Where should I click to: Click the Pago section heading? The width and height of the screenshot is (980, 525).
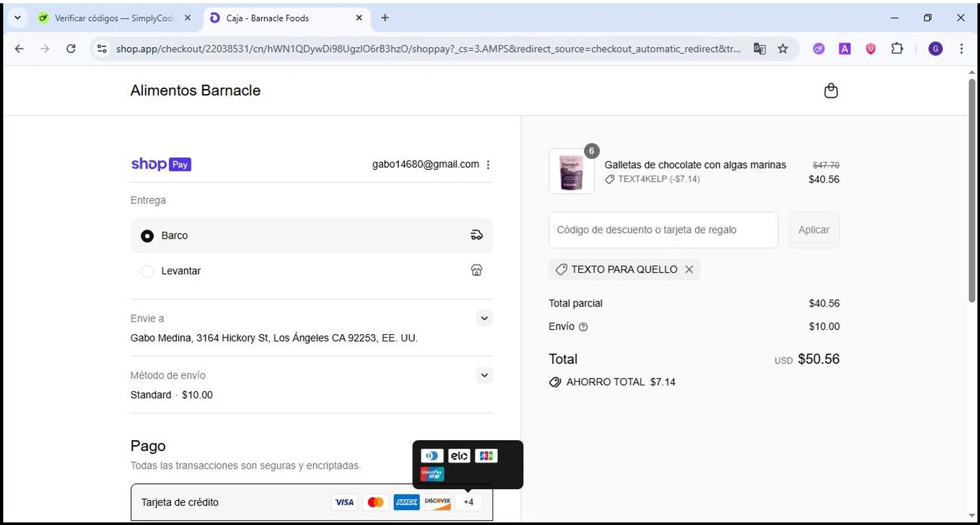148,446
